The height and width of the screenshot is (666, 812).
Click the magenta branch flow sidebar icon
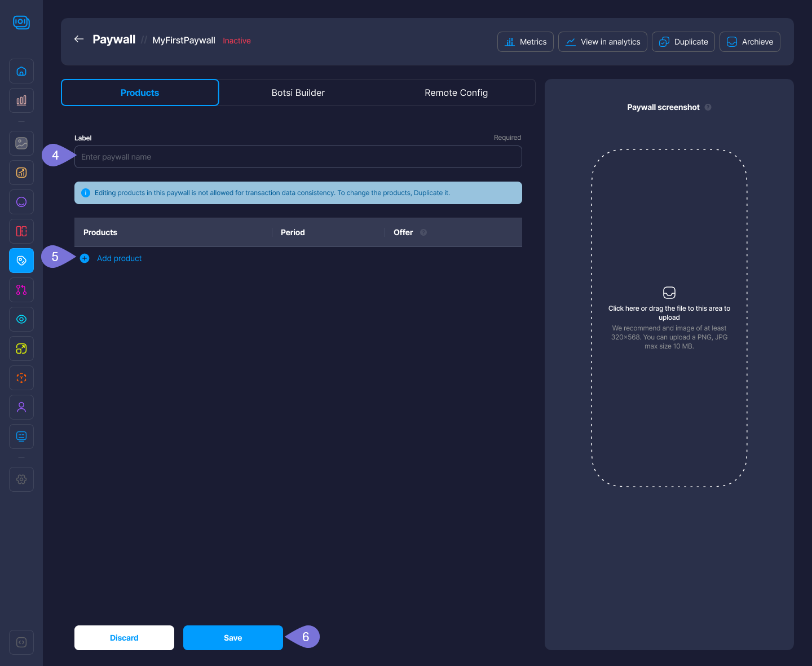coord(21,290)
